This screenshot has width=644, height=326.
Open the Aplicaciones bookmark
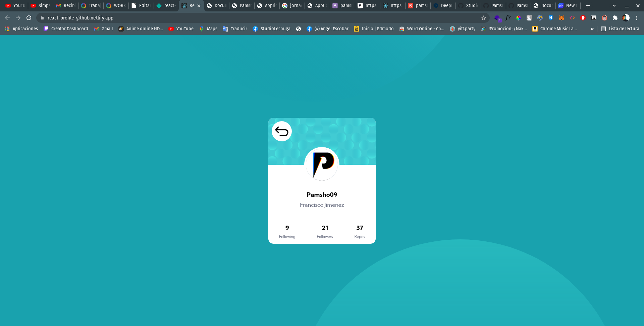coord(21,29)
